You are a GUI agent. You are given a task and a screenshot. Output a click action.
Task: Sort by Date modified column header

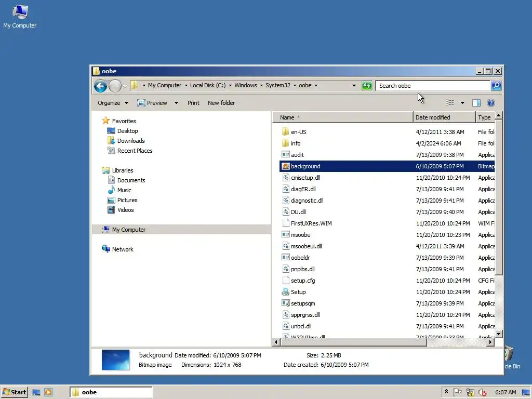point(445,117)
